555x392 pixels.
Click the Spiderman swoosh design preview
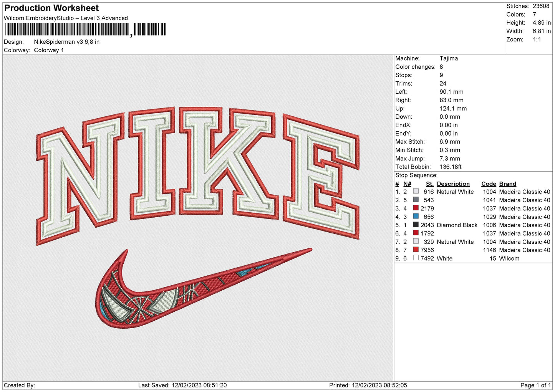204,288
